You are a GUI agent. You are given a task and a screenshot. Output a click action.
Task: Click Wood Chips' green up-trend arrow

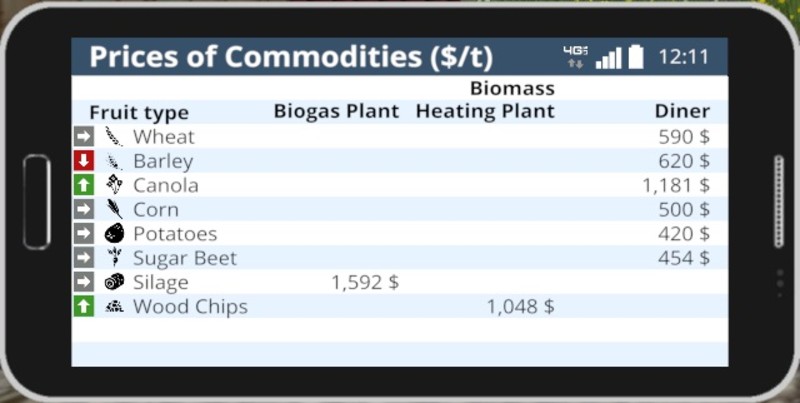click(x=84, y=306)
